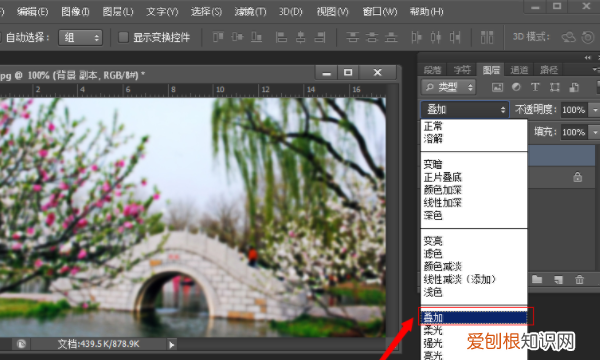Viewport: 600px width, 360px height.
Task: Open 图层(L) menu
Action: [118, 11]
